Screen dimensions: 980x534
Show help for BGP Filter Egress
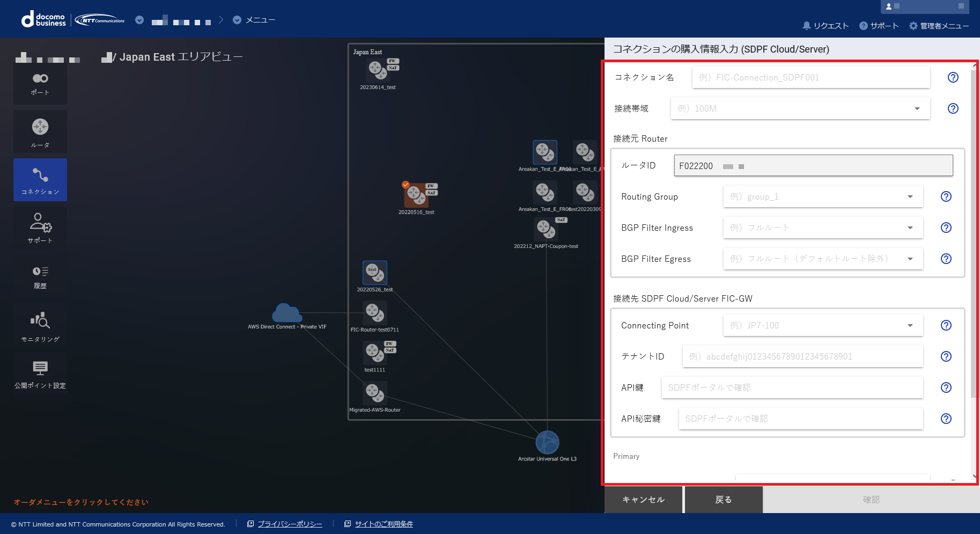click(x=946, y=259)
